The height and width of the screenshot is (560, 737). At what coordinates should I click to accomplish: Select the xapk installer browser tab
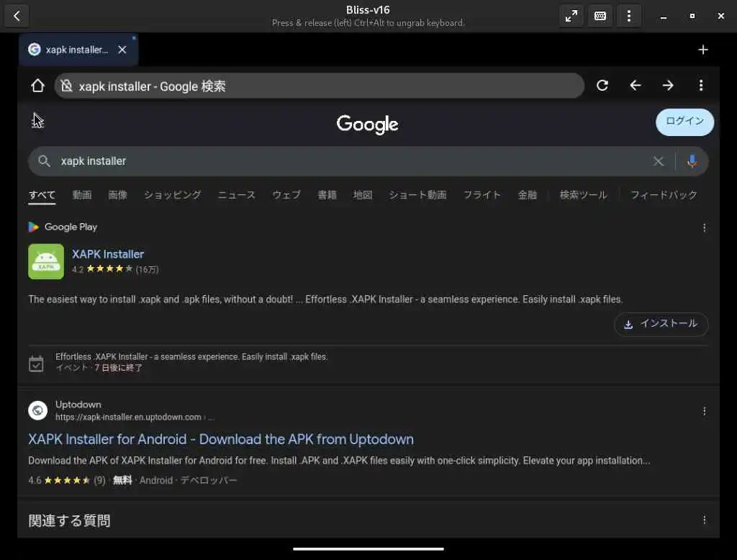click(x=78, y=50)
